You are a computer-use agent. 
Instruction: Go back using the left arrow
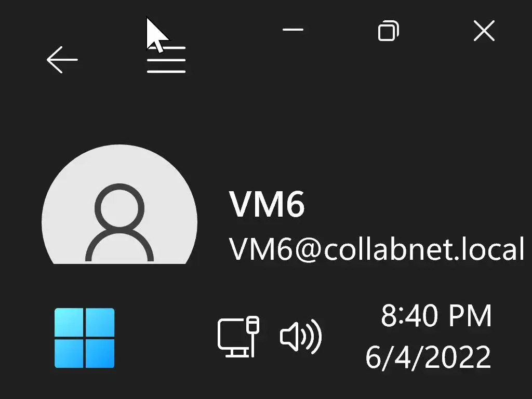tap(62, 60)
